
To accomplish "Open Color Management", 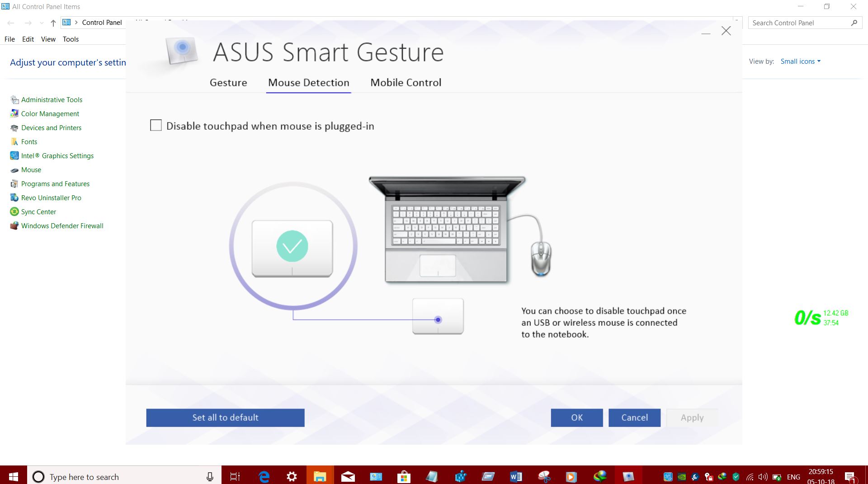I will 45,114.
